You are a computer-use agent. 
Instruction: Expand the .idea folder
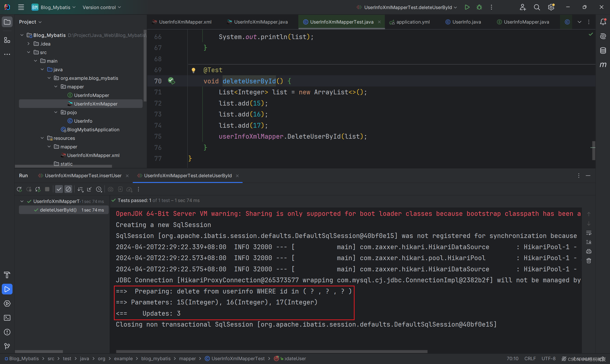28,44
